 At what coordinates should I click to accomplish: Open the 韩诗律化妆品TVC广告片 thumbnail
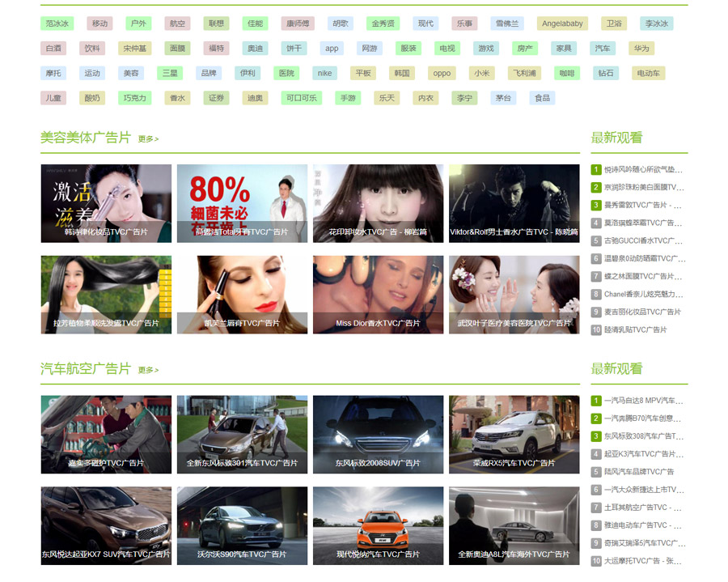(106, 203)
